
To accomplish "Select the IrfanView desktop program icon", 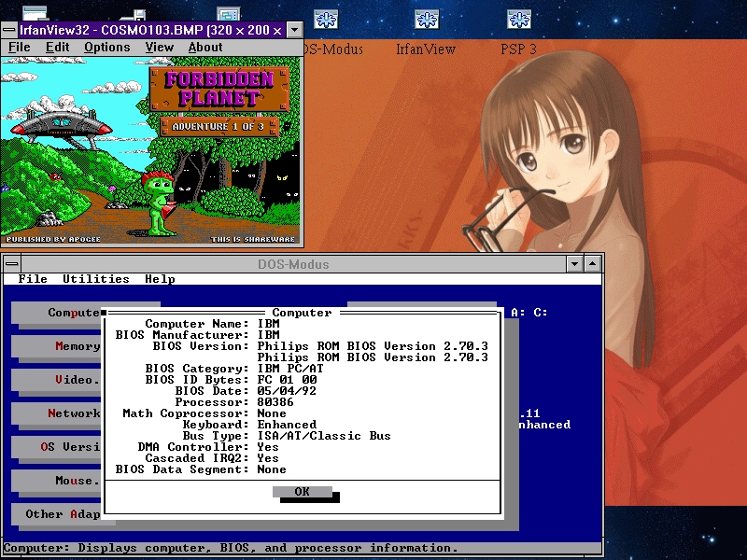I will [x=427, y=20].
